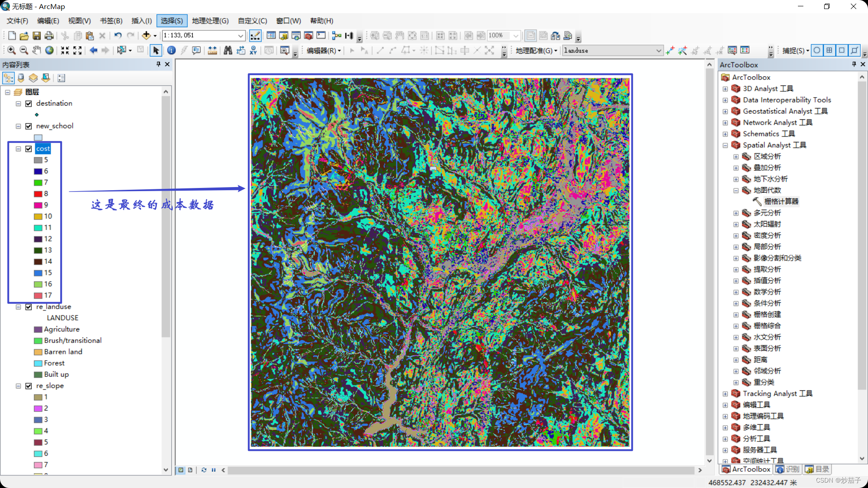This screenshot has height=488, width=868.
Task: Click the Zoom In tool
Action: point(12,50)
